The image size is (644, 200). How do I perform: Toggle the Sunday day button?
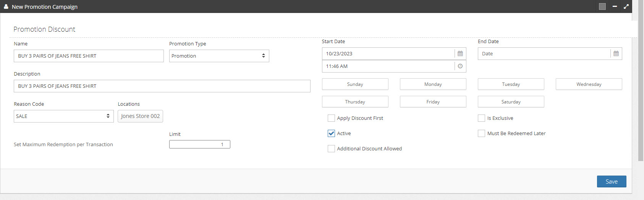[x=355, y=84]
